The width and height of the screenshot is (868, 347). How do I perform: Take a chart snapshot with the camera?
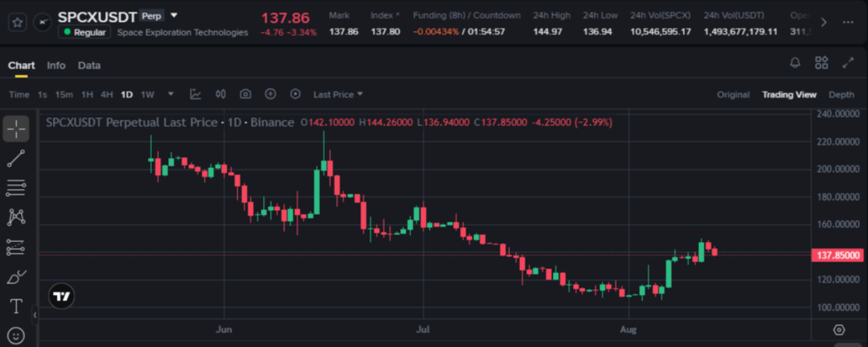[245, 94]
